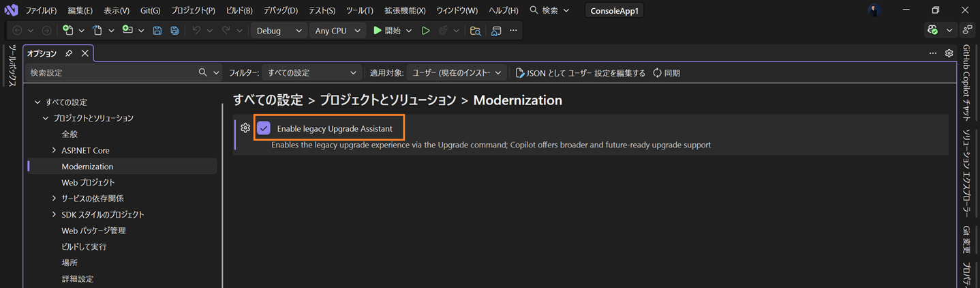The image size is (980, 288).
Task: Open the ツール(T) menu
Action: tap(359, 10)
